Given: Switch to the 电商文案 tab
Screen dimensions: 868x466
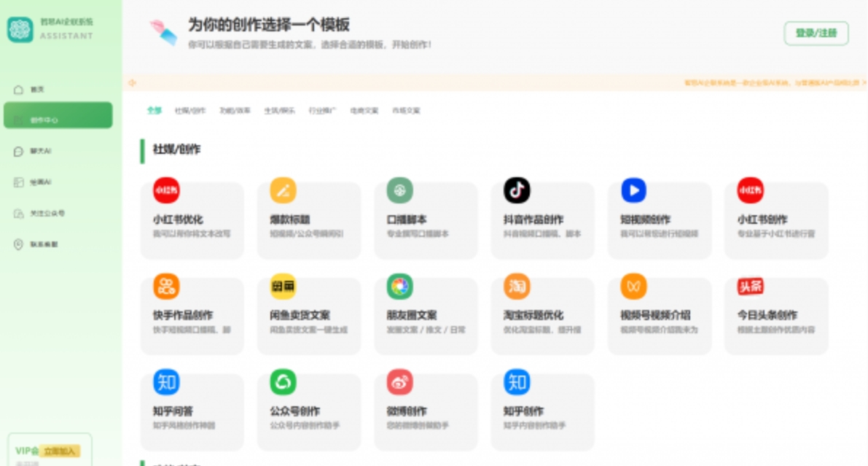Looking at the screenshot, I should point(364,110).
